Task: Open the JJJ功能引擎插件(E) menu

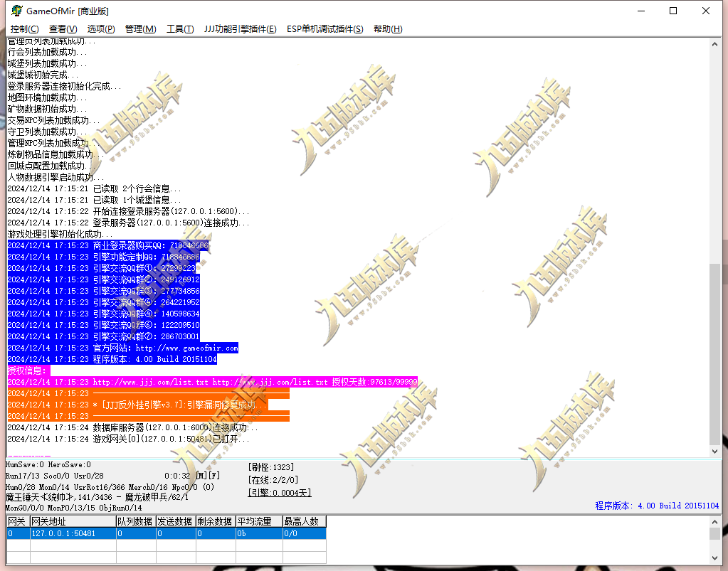Action: tap(240, 29)
